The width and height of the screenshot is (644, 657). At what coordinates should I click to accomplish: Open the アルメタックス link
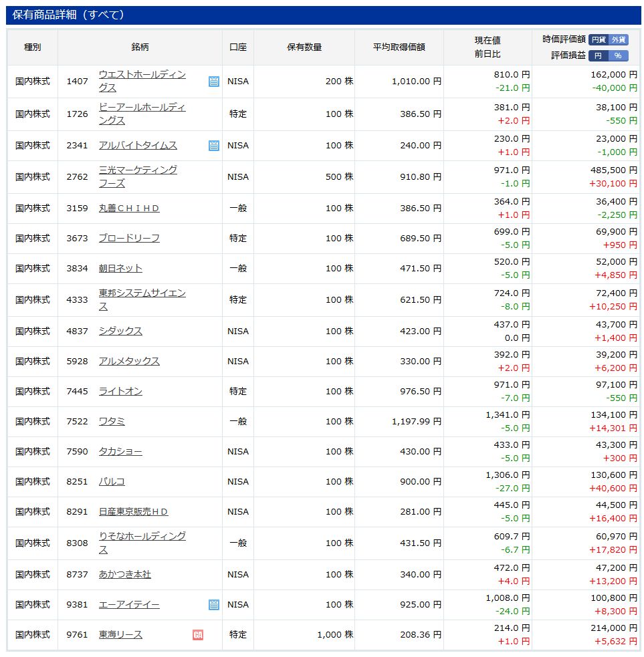(129, 362)
